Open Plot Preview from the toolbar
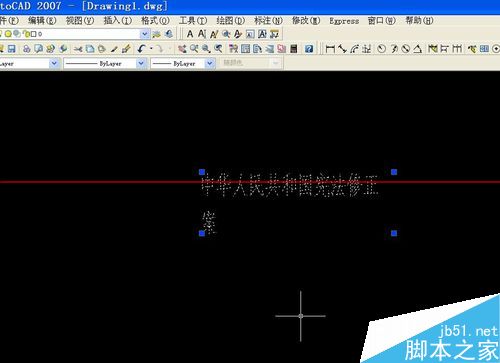Viewport: 500px width, 363px height. [x=39, y=49]
